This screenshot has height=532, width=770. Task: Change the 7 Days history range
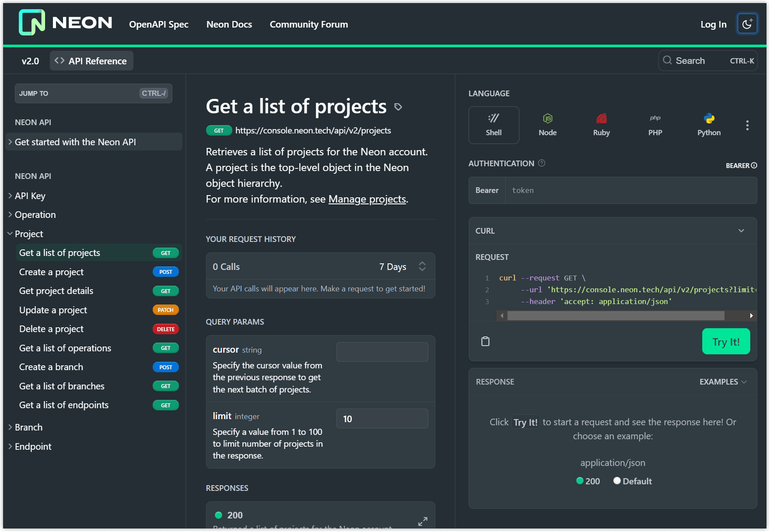pyautogui.click(x=402, y=266)
